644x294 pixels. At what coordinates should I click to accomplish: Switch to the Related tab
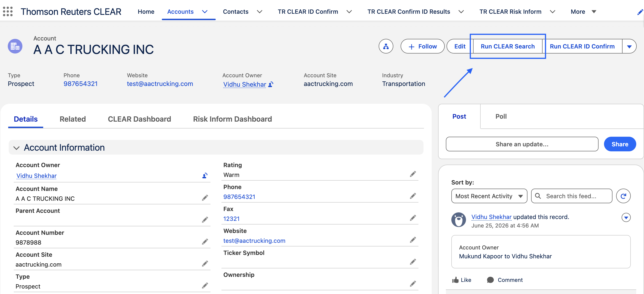coord(72,119)
